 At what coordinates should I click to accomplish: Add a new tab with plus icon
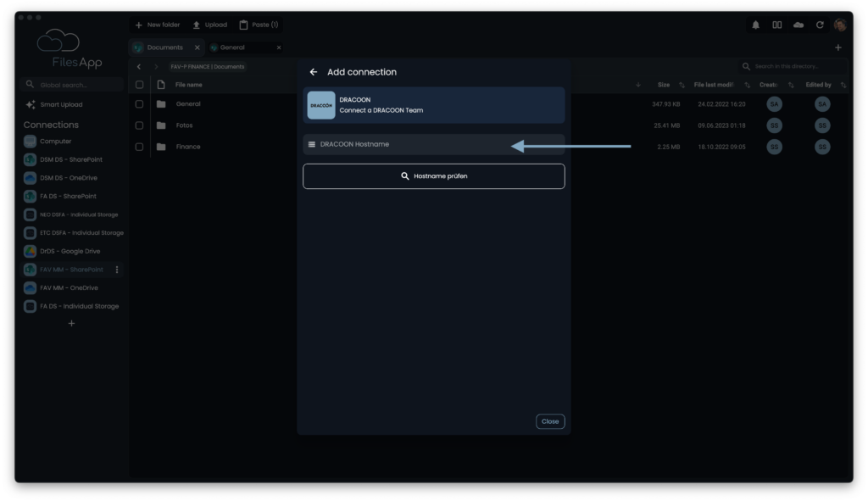pos(838,47)
